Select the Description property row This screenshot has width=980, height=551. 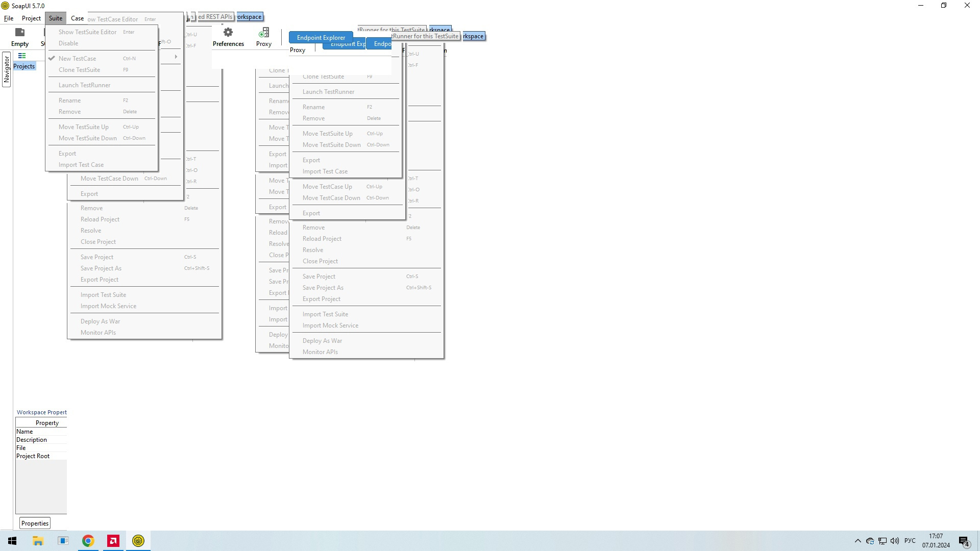(41, 440)
